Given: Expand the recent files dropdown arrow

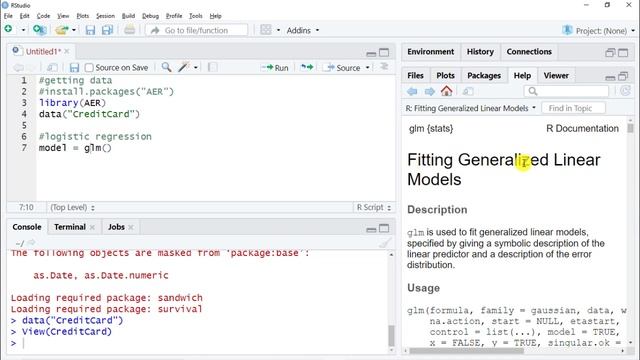Looking at the screenshot, I should pos(74,30).
